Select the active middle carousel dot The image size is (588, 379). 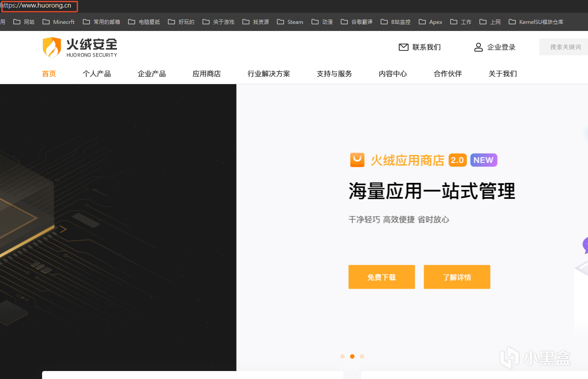click(352, 356)
